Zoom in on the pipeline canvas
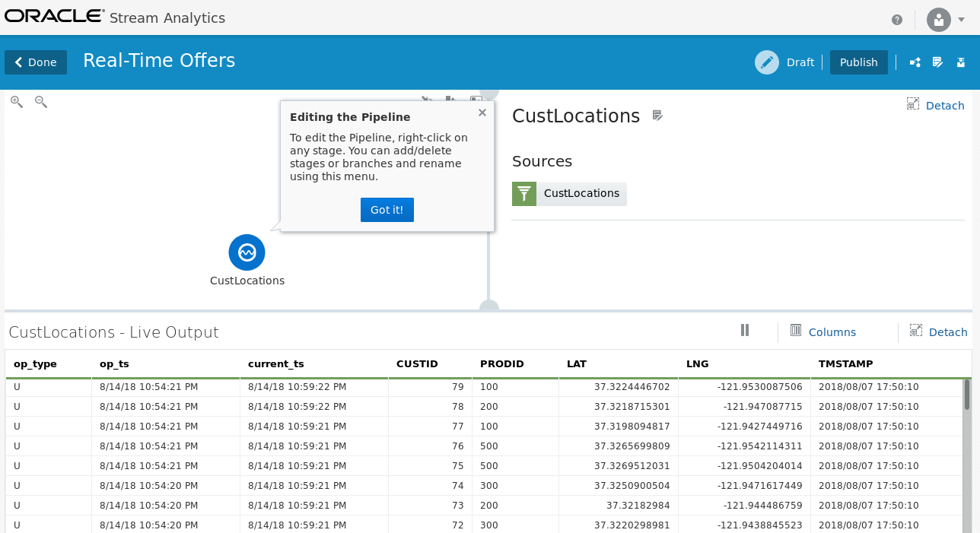This screenshot has width=980, height=533. click(16, 102)
